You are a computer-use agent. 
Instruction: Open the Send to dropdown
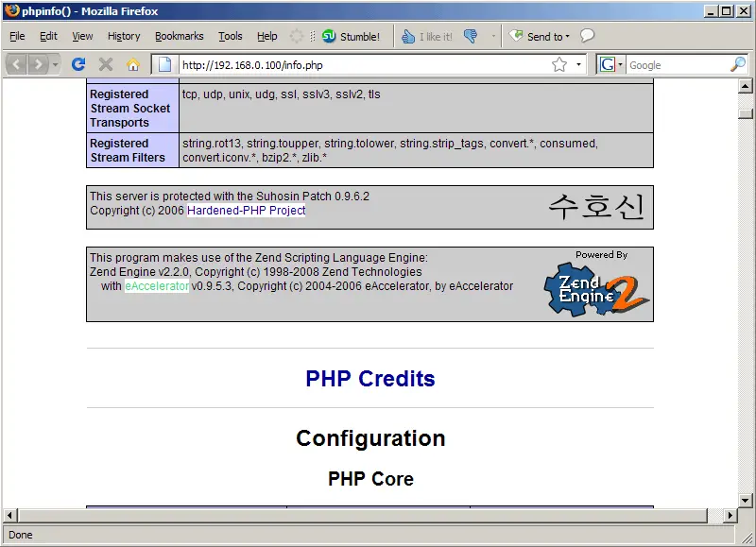click(540, 37)
